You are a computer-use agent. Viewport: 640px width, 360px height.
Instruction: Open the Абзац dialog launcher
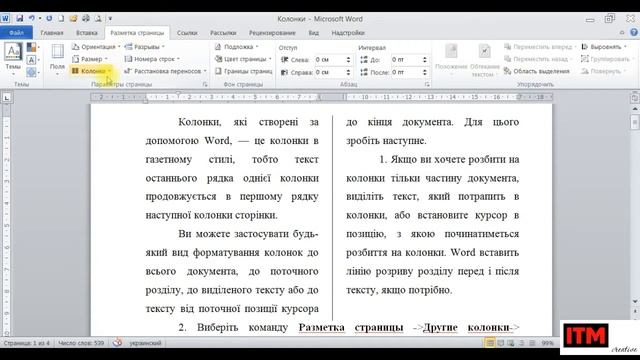[x=427, y=84]
